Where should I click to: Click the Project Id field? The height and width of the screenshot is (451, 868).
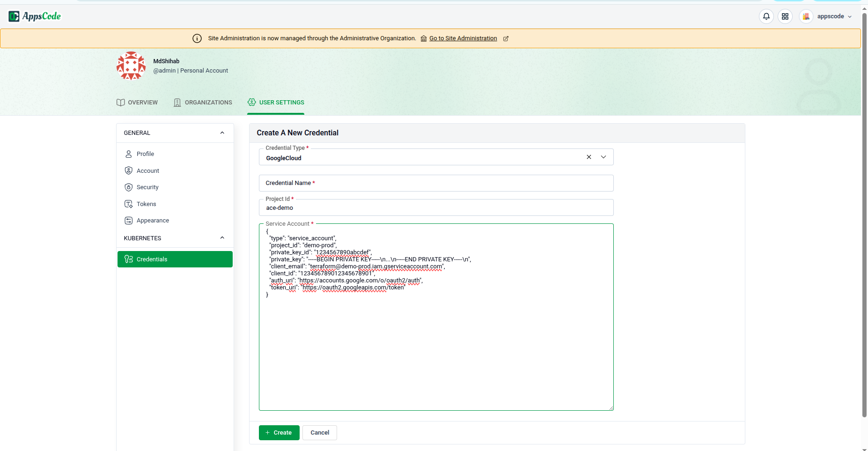(x=436, y=207)
